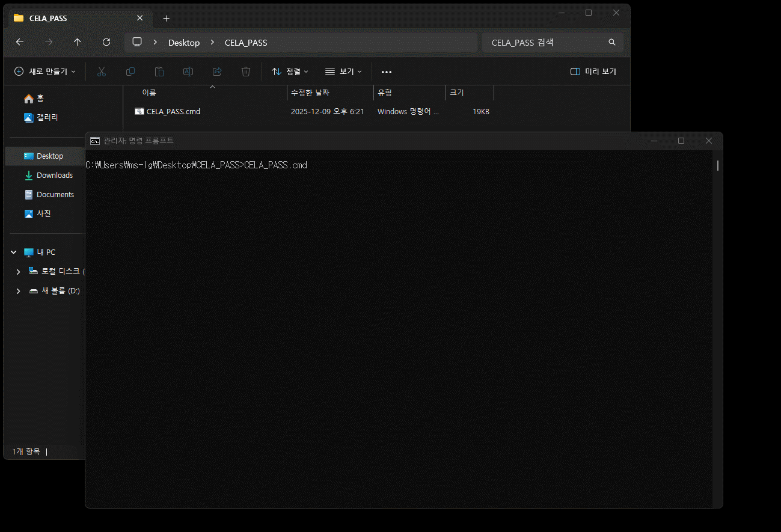Open a new explorer tab
Image resolution: width=781 pixels, height=532 pixels.
[x=167, y=18]
